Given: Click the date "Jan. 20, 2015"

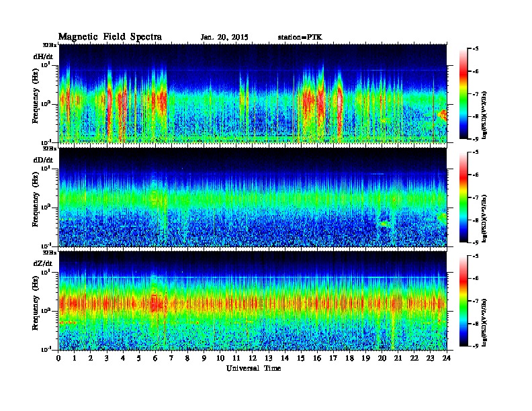Looking at the screenshot, I should point(224,38).
